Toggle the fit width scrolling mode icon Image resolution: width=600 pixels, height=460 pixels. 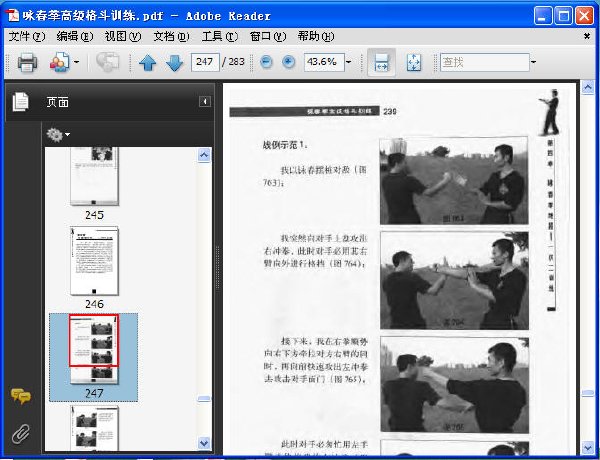pos(382,62)
